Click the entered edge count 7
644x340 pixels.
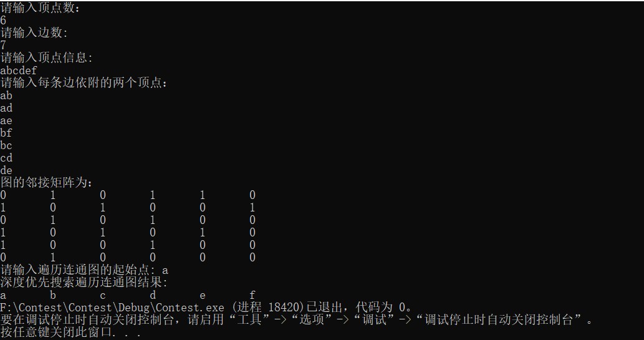3,45
